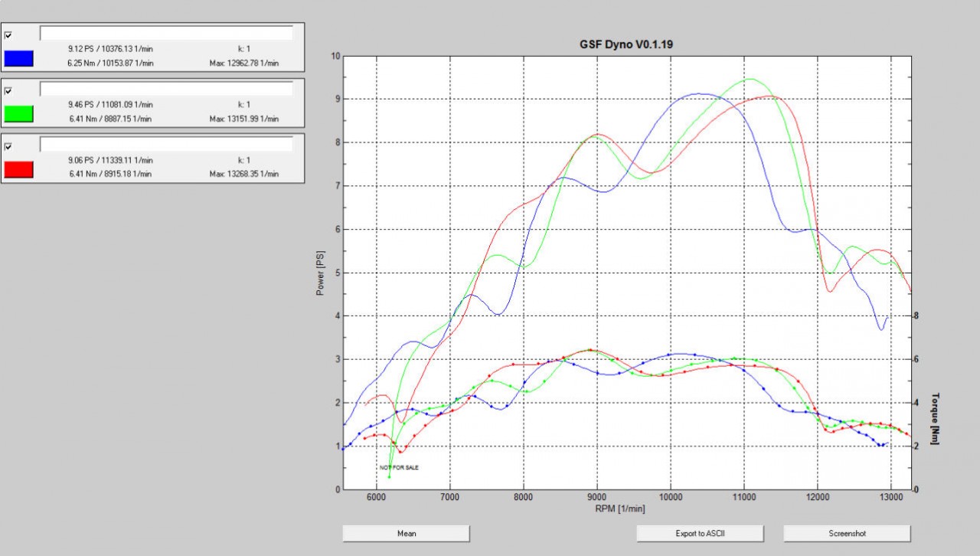
Task: Click the 'Torque [Nm]' axis label
Action: tap(935, 418)
